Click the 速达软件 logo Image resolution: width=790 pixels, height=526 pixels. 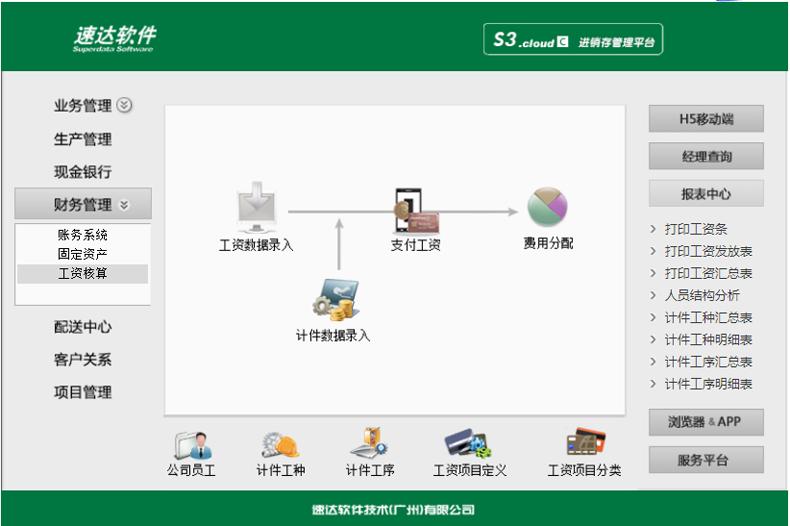[x=115, y=38]
